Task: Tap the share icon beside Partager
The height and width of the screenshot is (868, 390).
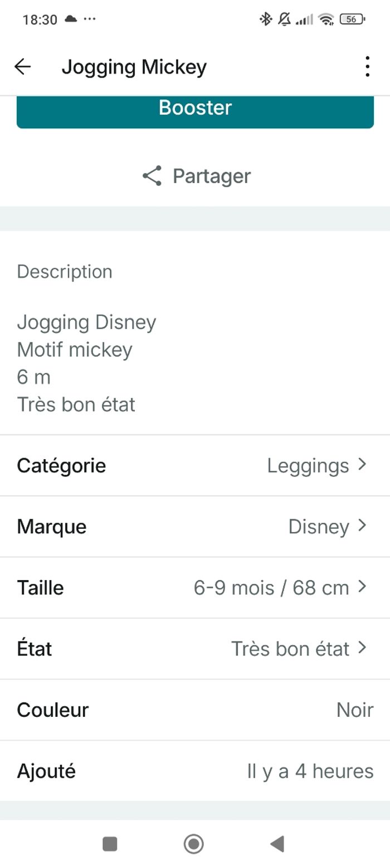Action: point(152,176)
